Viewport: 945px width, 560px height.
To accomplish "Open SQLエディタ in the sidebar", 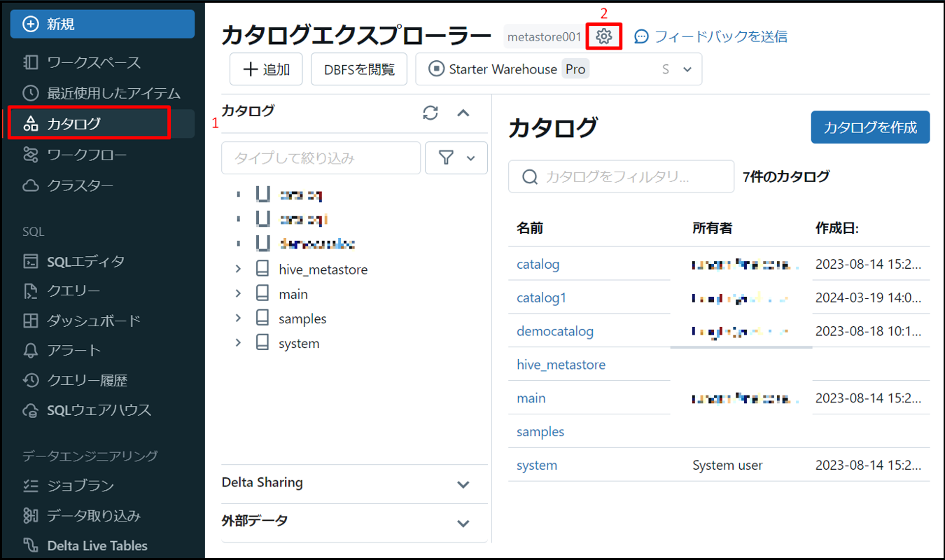I will tap(85, 261).
